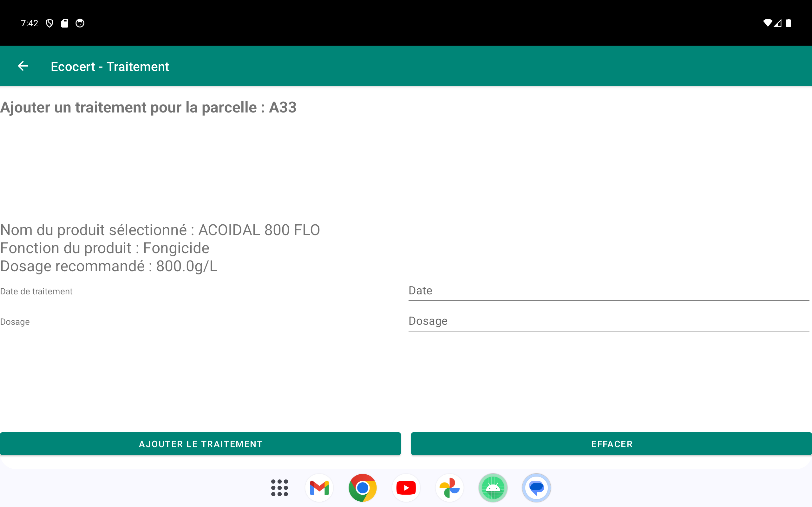This screenshot has width=812, height=507.
Task: Open the green Android app icon
Action: pyautogui.click(x=493, y=488)
